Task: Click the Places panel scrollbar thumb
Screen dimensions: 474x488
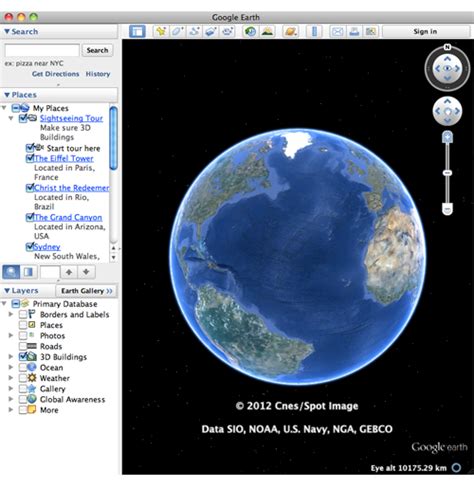Action: tap(113, 137)
